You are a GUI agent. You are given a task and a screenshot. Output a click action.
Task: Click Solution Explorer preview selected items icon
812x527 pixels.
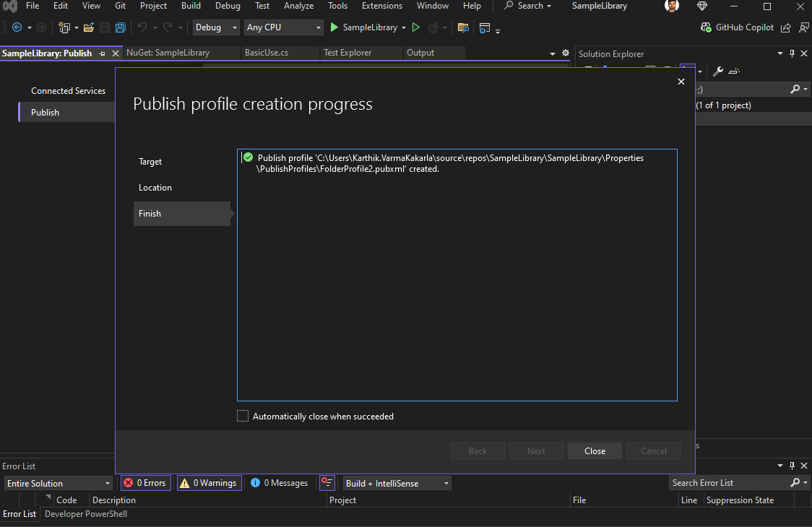click(734, 71)
